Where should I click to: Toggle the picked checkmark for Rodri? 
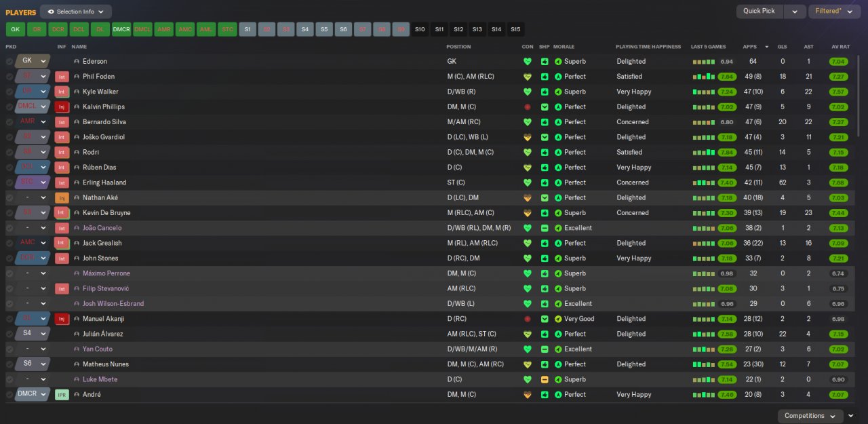coord(9,153)
